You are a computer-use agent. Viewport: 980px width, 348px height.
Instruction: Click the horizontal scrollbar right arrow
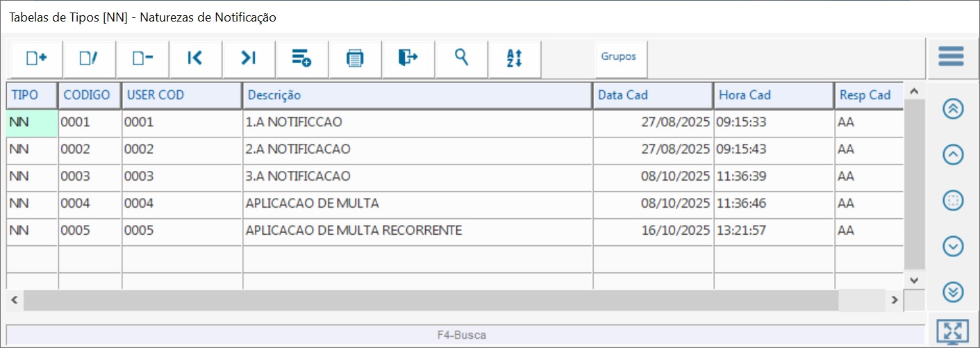click(895, 300)
